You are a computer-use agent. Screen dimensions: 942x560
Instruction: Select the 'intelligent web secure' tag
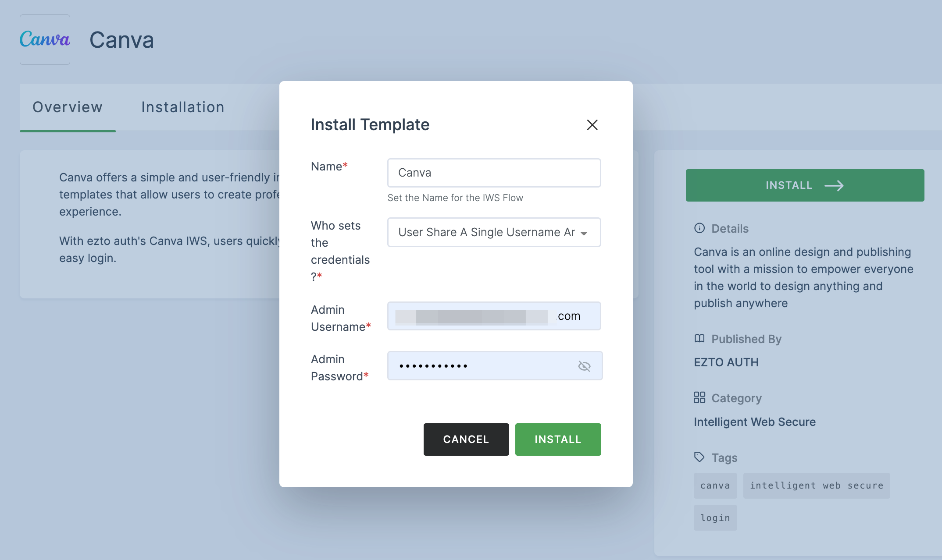point(817,486)
